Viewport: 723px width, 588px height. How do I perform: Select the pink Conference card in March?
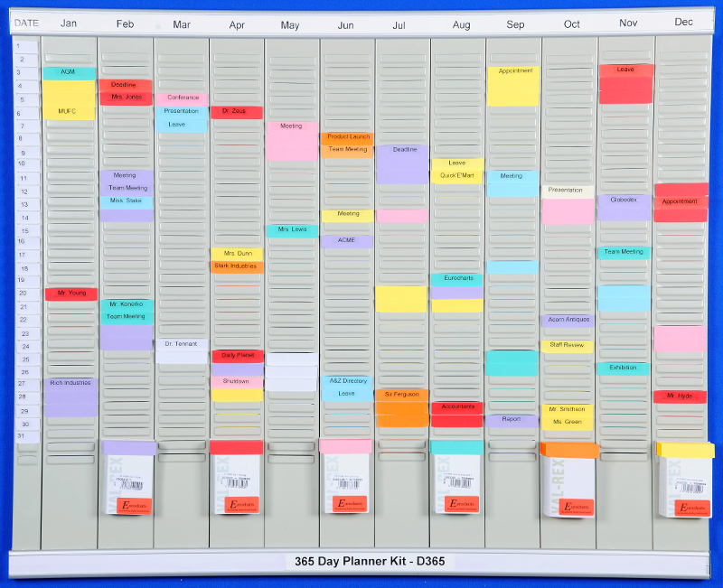pos(182,98)
